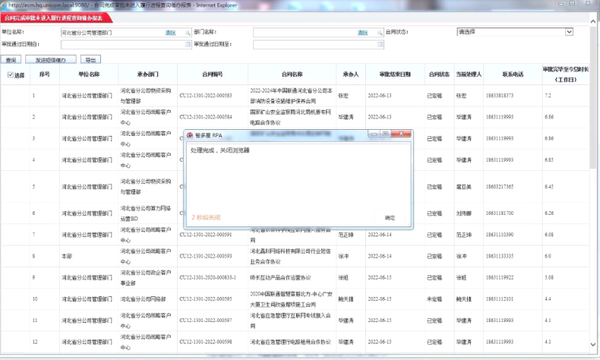Click the 序号 column header
600x360 pixels.
pos(44,74)
